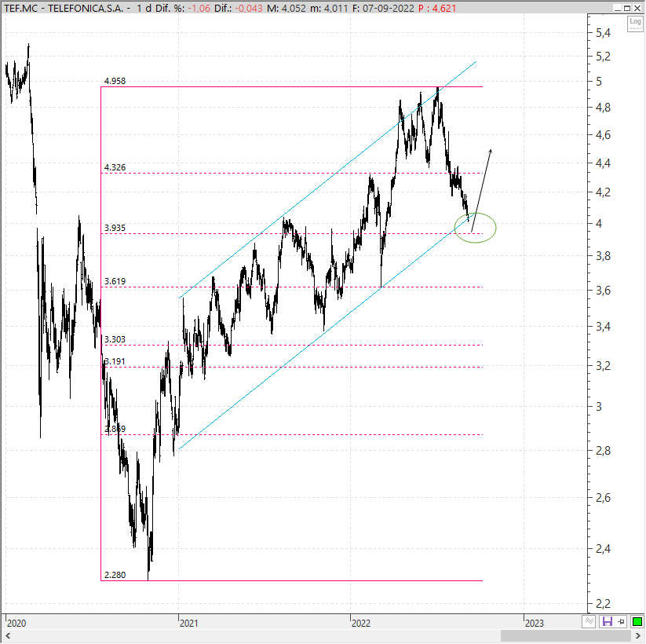The image size is (646, 644).
Task: Click the 5,4 price axis label
Action: click(x=603, y=33)
